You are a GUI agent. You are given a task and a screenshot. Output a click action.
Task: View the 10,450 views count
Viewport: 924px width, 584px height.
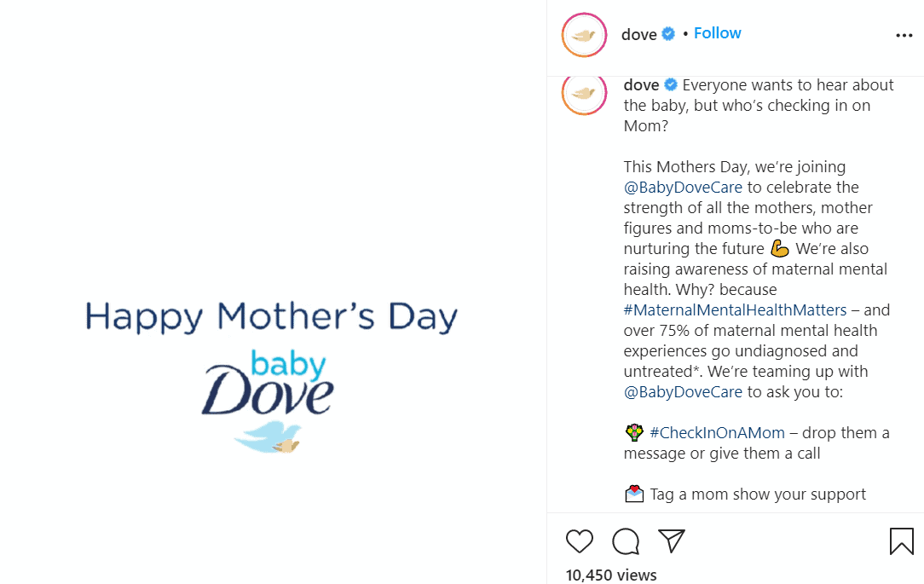click(611, 575)
